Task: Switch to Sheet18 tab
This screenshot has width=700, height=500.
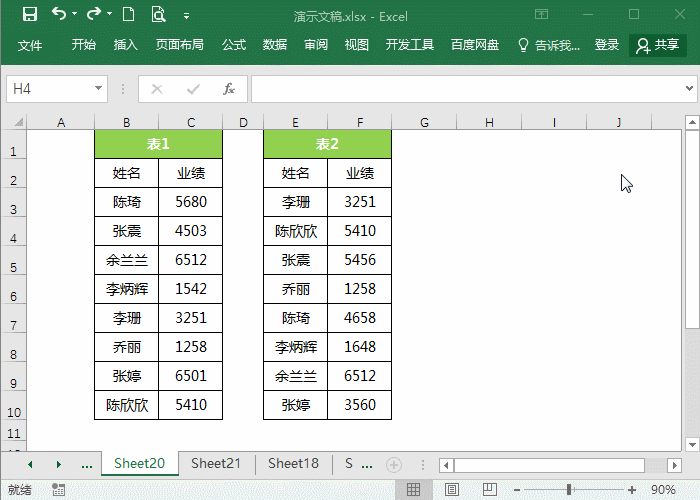Action: pos(293,463)
